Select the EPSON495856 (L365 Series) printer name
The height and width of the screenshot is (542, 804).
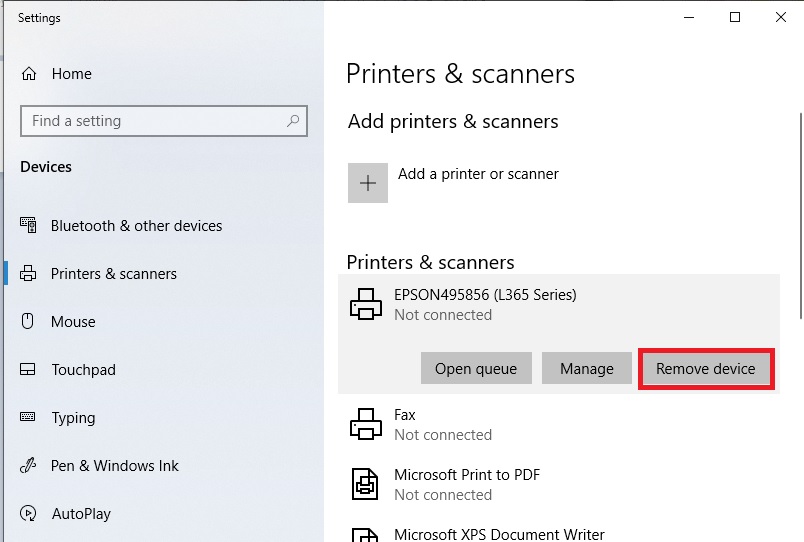[485, 295]
